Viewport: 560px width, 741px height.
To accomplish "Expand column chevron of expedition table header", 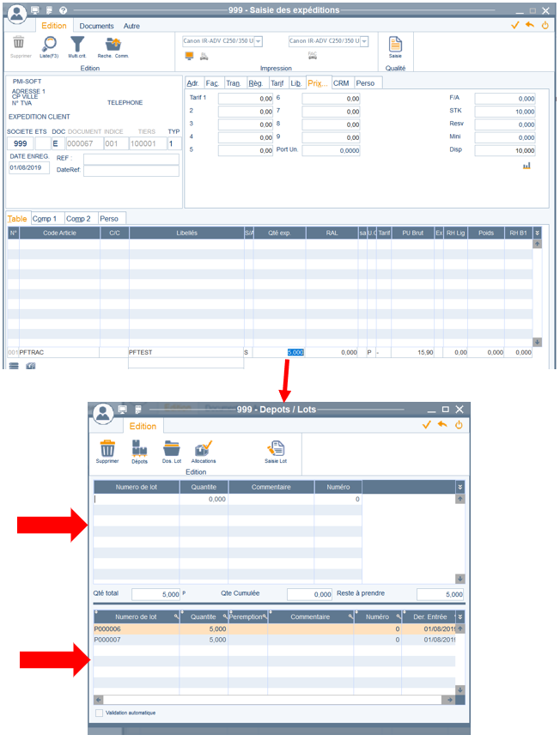I will click(x=537, y=233).
